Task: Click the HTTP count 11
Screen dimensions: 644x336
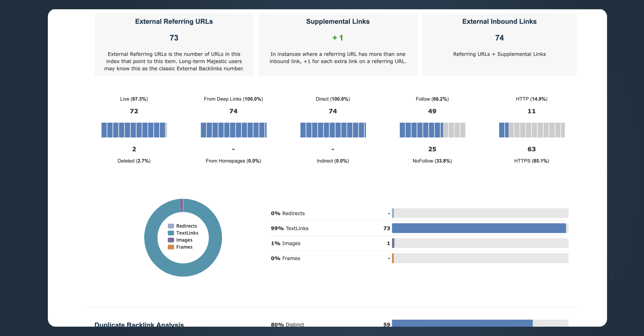Action: pyautogui.click(x=532, y=111)
